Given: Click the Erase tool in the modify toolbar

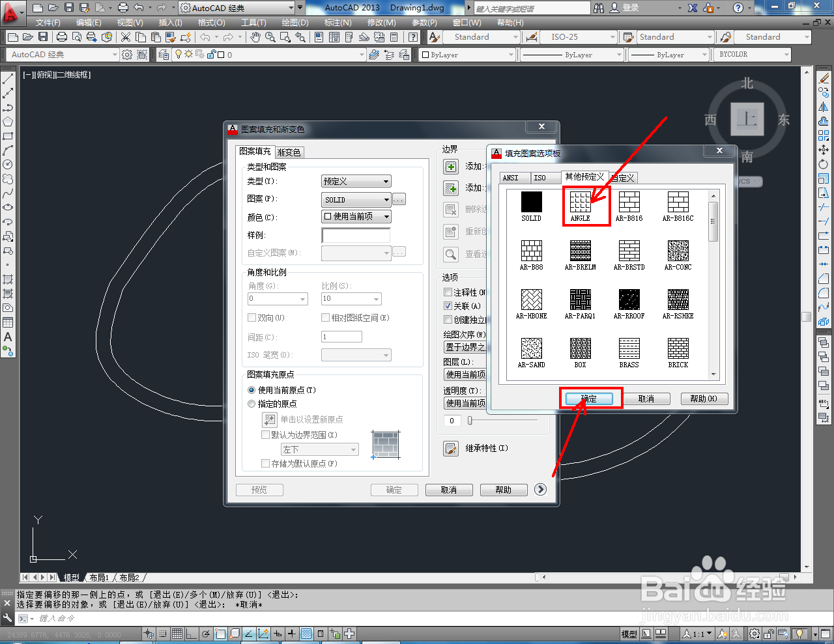Looking at the screenshot, I should coord(824,78).
